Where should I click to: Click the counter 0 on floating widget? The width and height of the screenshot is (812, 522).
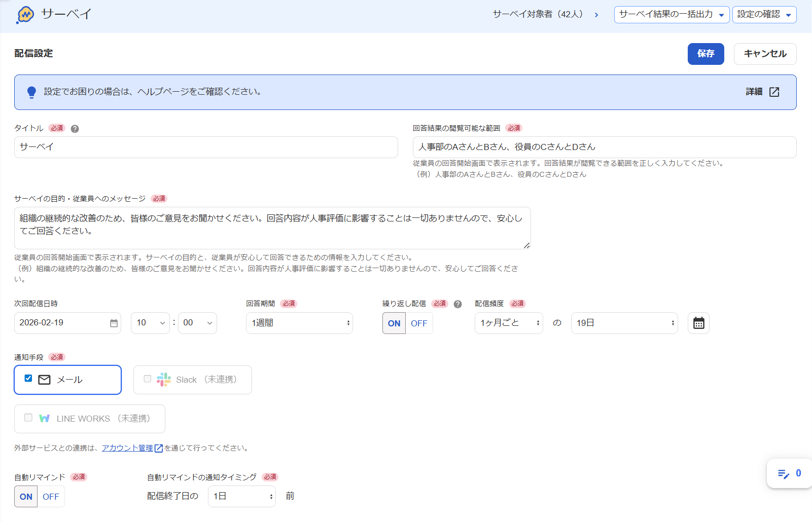(x=798, y=473)
